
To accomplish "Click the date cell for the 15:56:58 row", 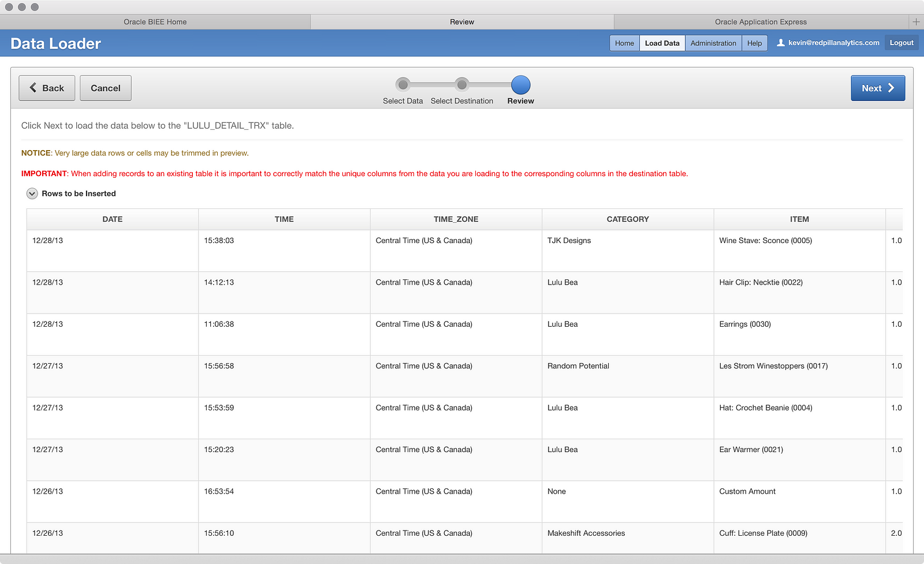I will coord(113,376).
